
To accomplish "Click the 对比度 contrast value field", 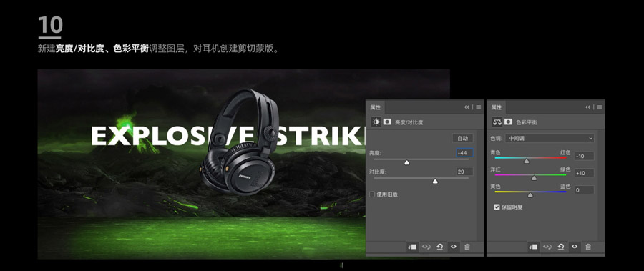I will click(x=465, y=172).
